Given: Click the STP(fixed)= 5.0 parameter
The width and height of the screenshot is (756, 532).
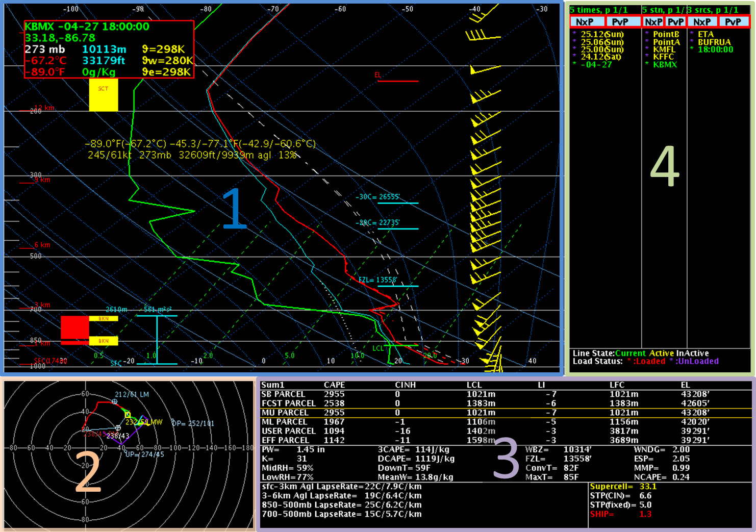Looking at the screenshot, I should (x=621, y=504).
